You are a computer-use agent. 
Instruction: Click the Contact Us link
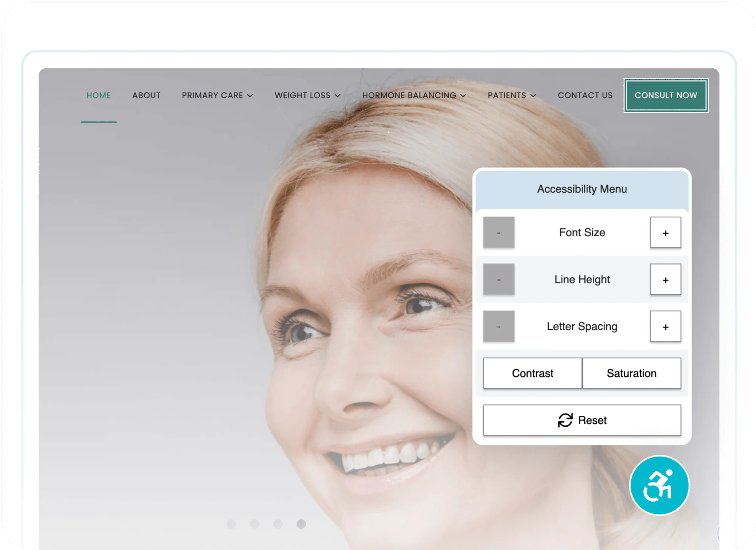pyautogui.click(x=585, y=95)
